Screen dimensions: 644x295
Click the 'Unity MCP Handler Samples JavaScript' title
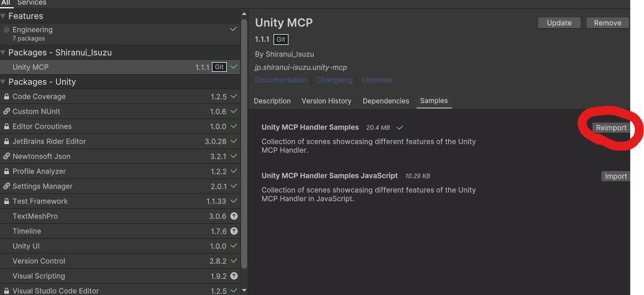tap(329, 176)
